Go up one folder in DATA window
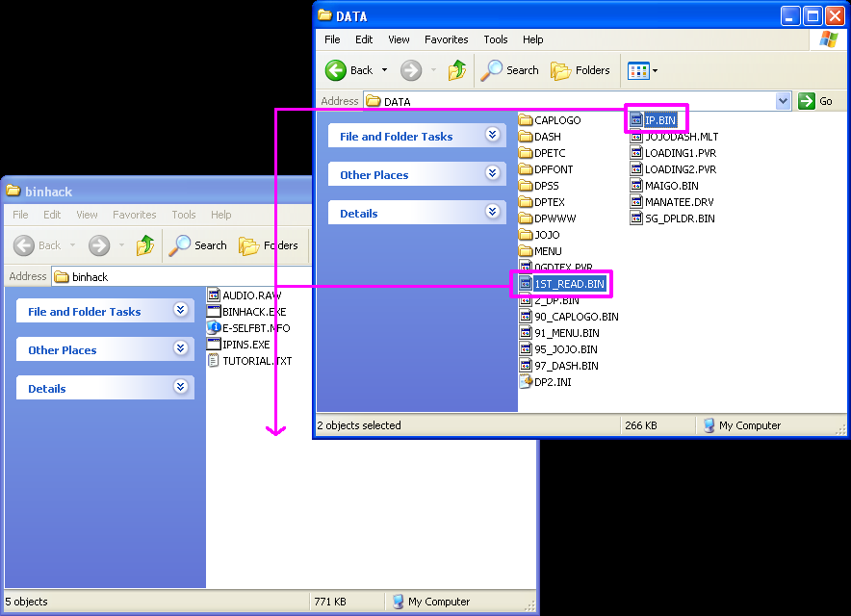 [457, 70]
